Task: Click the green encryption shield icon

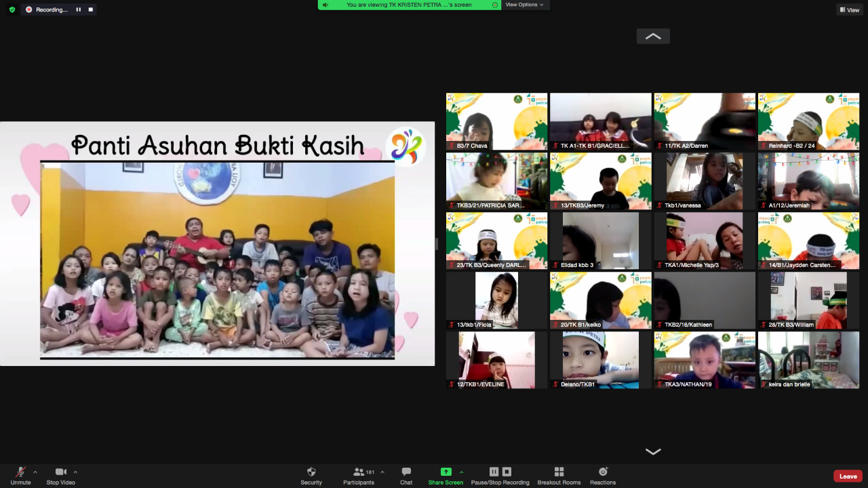Action: [12, 9]
